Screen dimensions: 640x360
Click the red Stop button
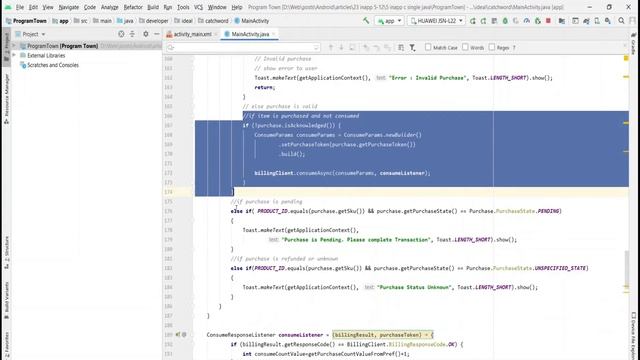pos(548,20)
